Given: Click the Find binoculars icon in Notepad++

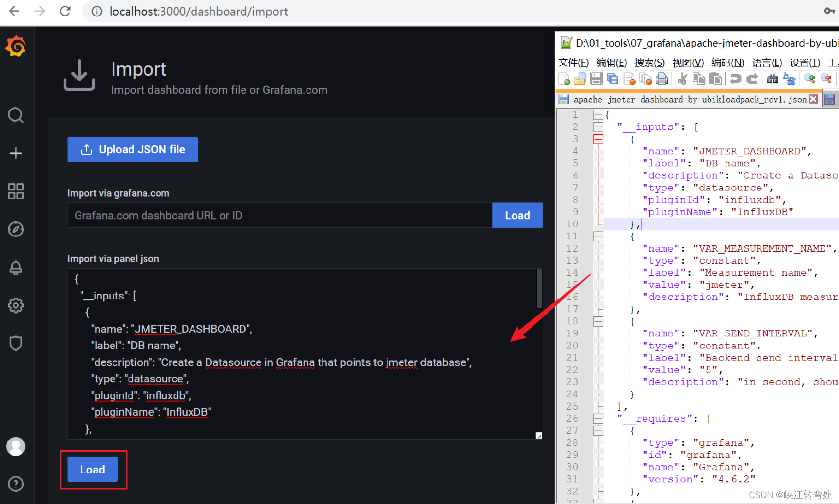Looking at the screenshot, I should (773, 79).
